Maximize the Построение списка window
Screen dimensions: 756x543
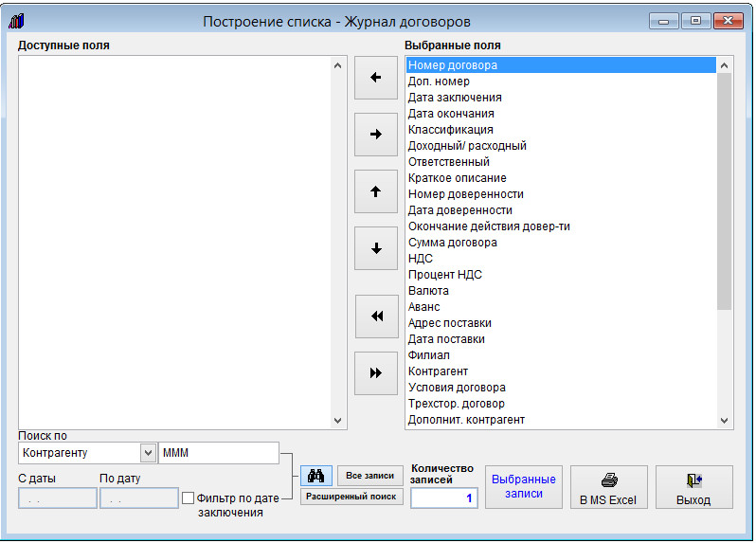click(695, 21)
